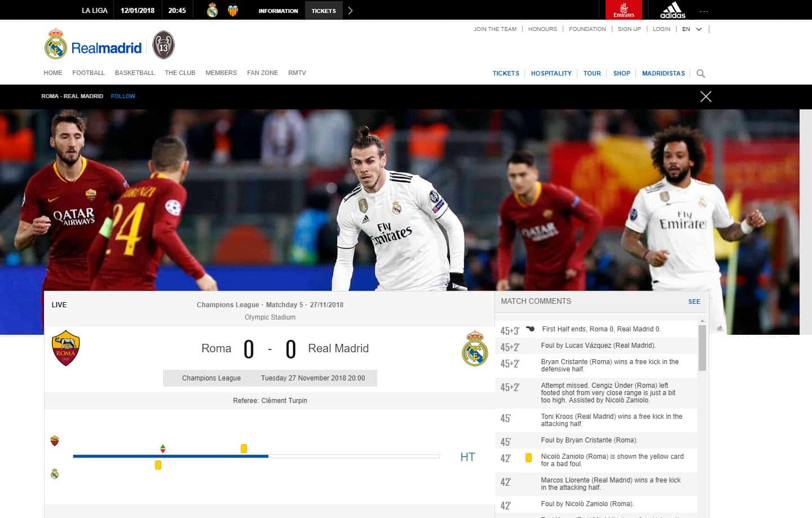Click the TOUR link
Viewport: 812px width, 518px height.
[592, 73]
